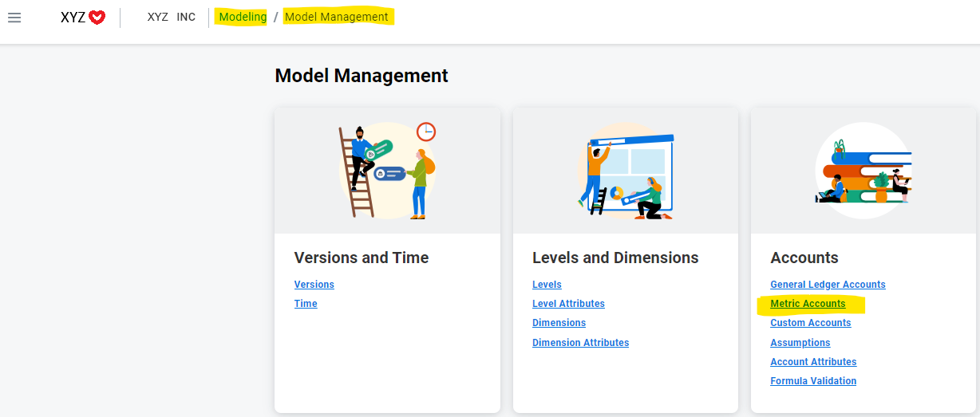This screenshot has width=980, height=417.
Task: Open the Dimensions link
Action: pyautogui.click(x=559, y=323)
